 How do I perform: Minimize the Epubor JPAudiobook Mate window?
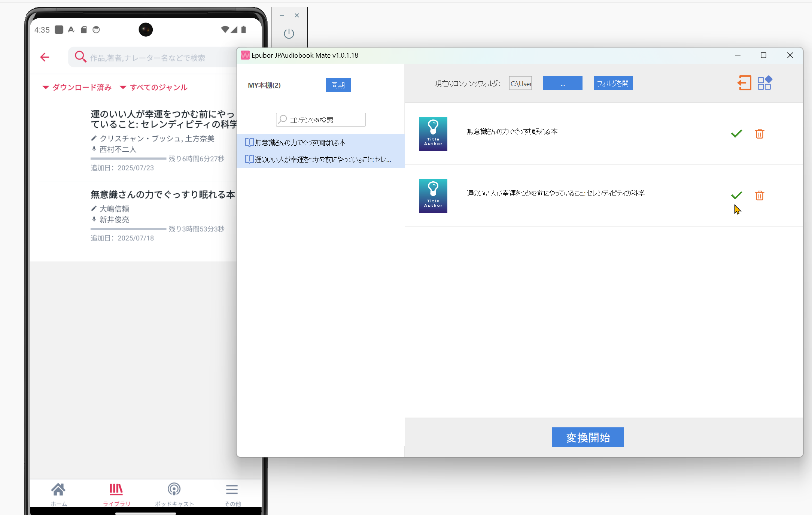[738, 55]
